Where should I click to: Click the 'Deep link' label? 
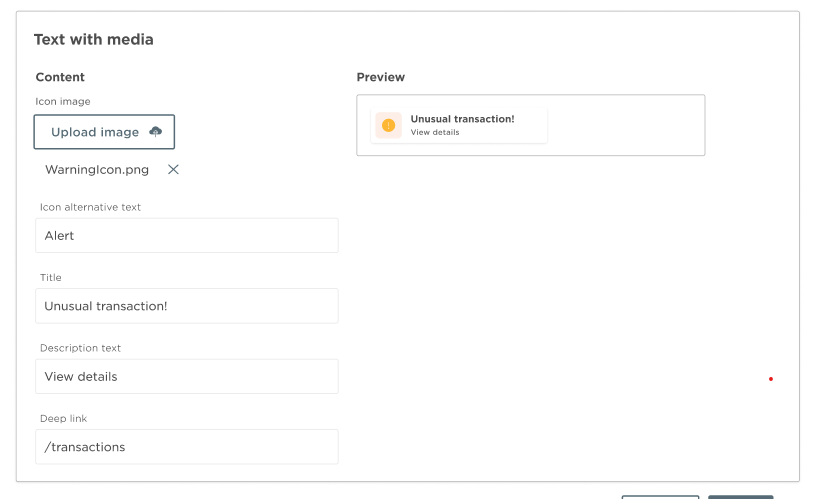(x=64, y=418)
